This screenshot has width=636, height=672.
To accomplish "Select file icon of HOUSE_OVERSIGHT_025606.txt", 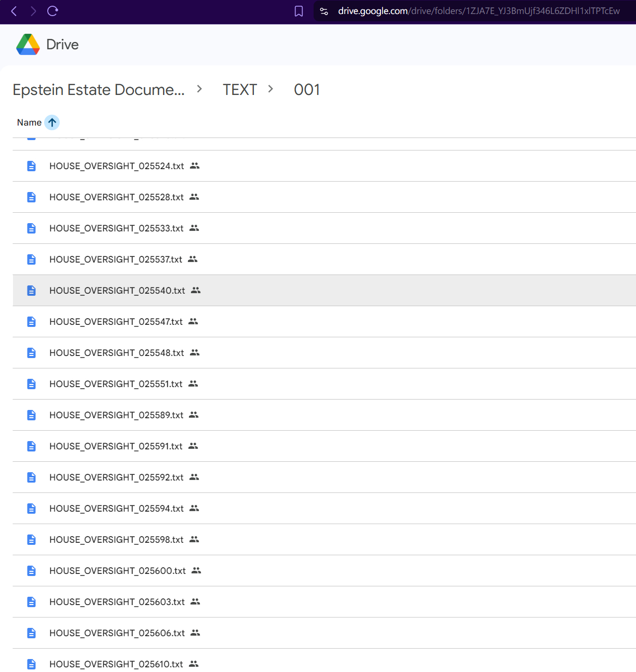I will [x=32, y=633].
